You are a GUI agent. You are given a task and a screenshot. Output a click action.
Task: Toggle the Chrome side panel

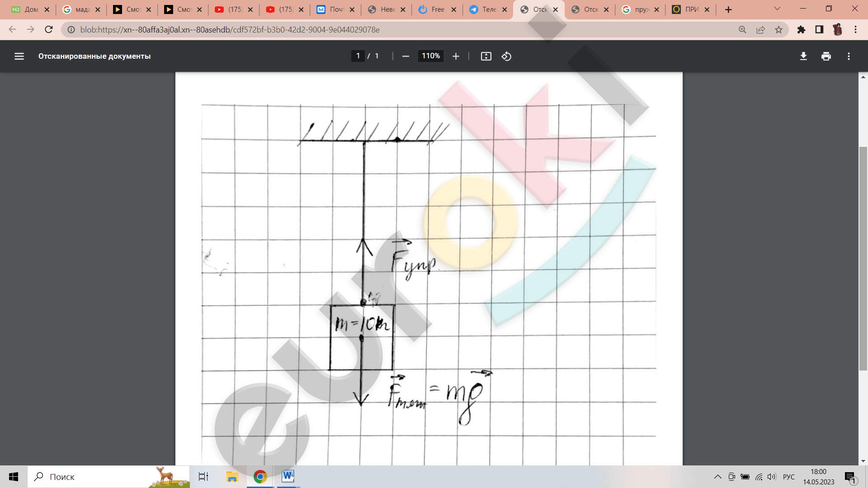click(x=819, y=29)
